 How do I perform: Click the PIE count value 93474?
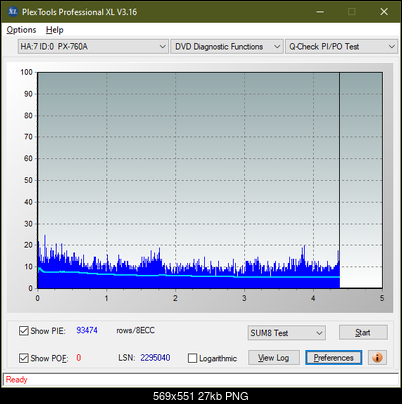tap(87, 330)
